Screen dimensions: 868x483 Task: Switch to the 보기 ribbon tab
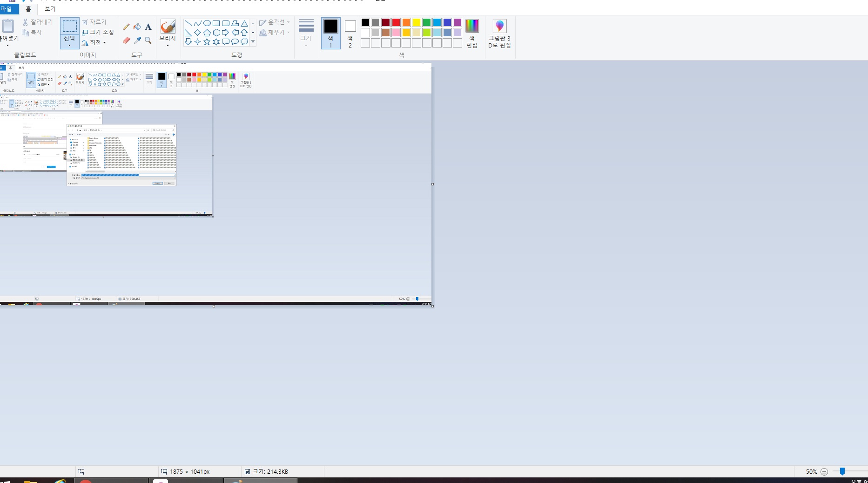pos(50,9)
